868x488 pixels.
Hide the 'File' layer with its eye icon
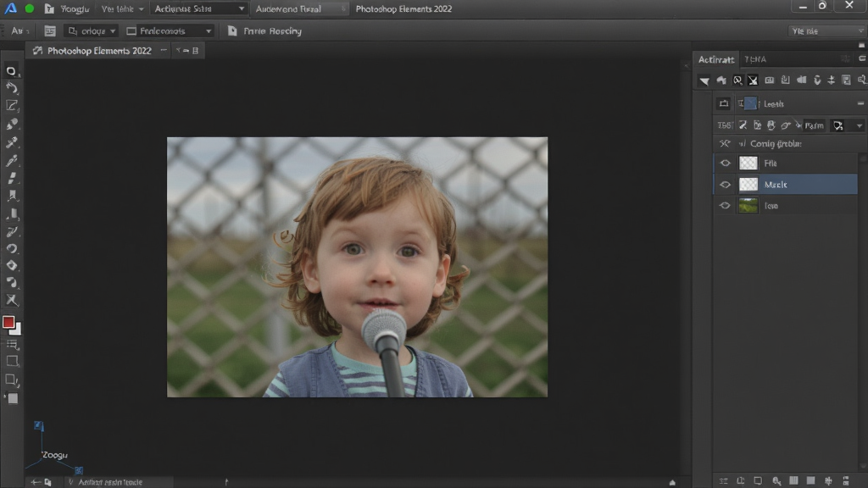coord(726,164)
